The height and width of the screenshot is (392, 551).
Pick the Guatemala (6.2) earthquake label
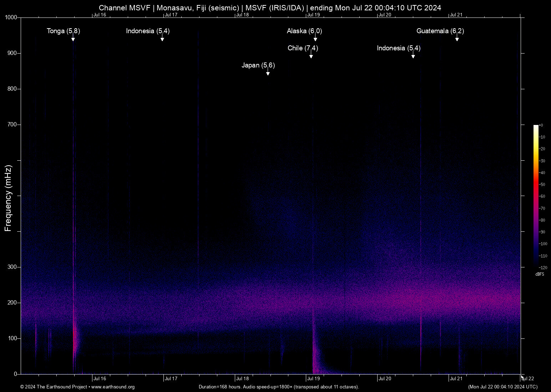(x=440, y=31)
